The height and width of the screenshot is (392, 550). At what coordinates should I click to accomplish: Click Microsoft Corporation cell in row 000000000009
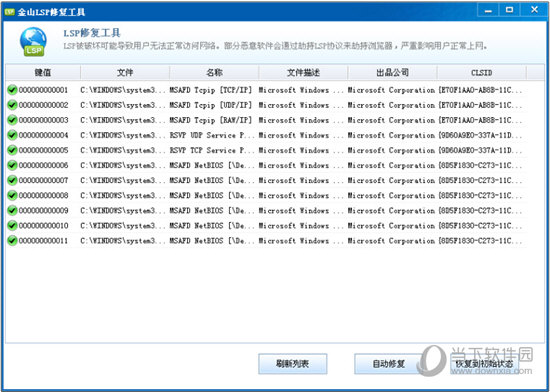pyautogui.click(x=391, y=211)
